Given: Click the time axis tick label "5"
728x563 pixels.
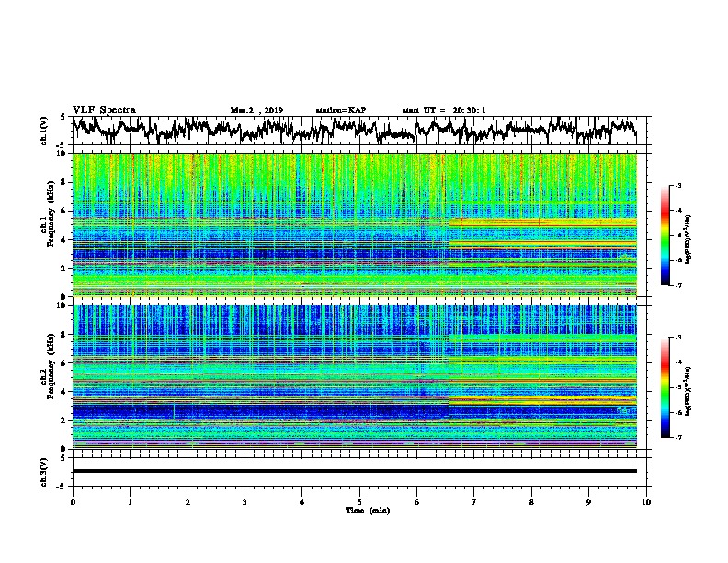Looking at the screenshot, I should point(359,502).
